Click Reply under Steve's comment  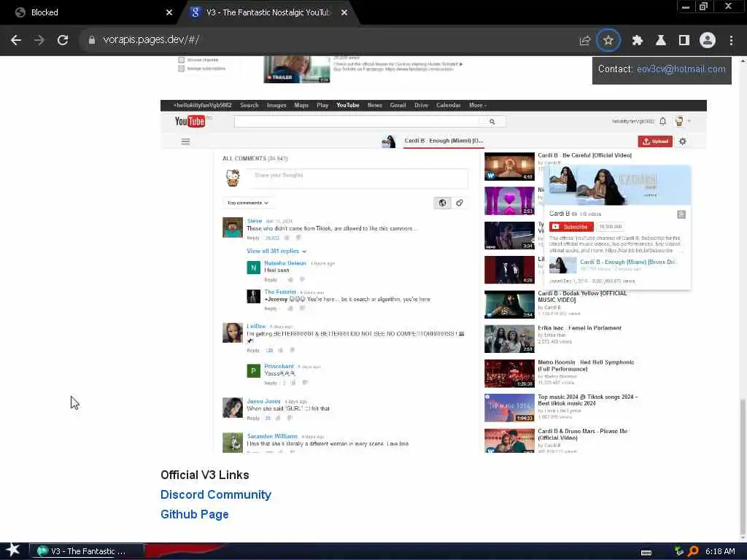tap(253, 238)
